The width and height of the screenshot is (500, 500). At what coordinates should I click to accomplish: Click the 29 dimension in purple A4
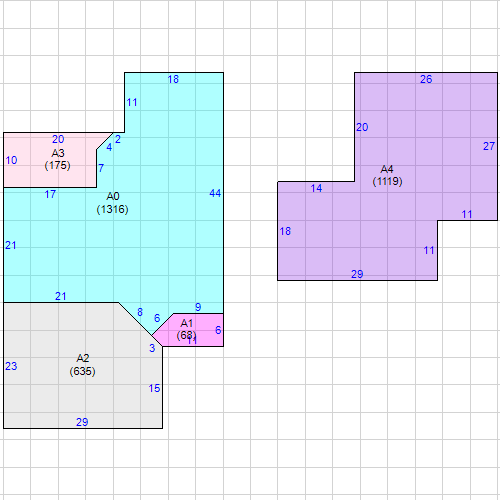[357, 274]
